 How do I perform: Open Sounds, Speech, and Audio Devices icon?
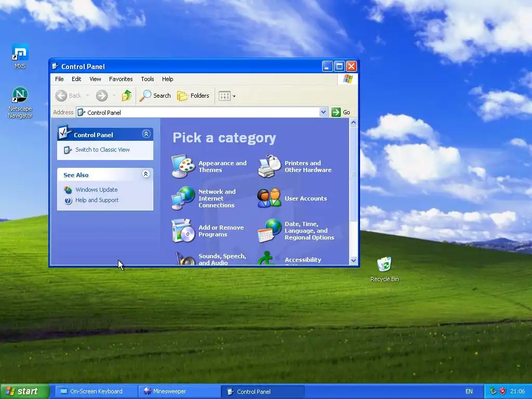point(185,258)
